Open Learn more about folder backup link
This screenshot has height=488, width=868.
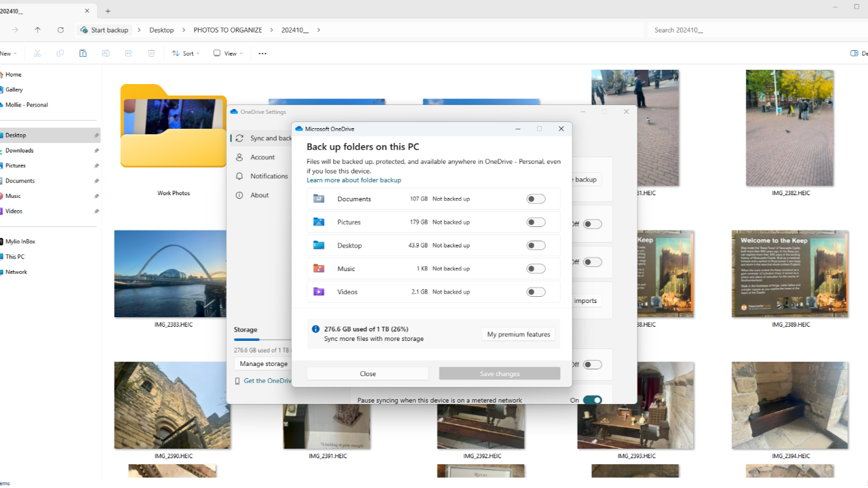353,180
